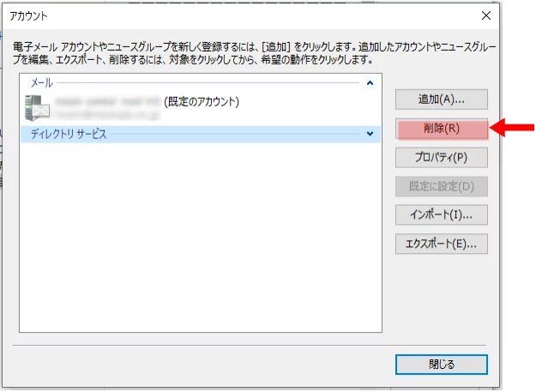Click the アカウント title bar text
The image size is (548, 392).
pyautogui.click(x=28, y=15)
